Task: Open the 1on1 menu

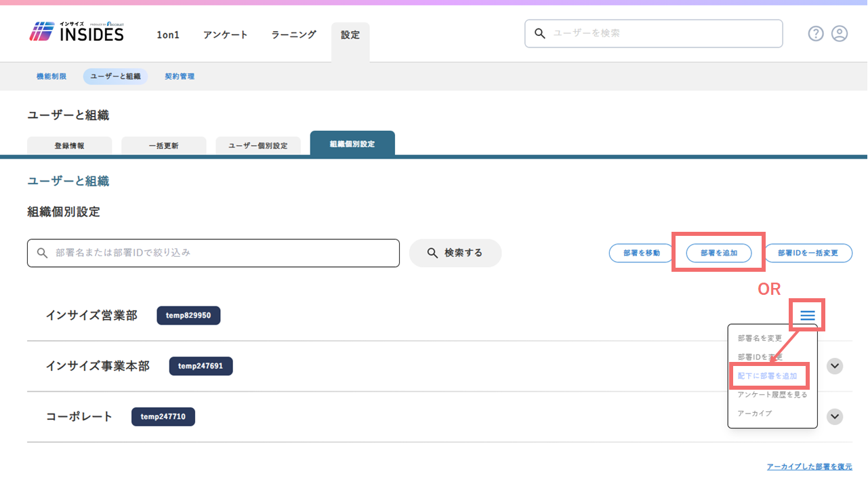Action: 168,35
